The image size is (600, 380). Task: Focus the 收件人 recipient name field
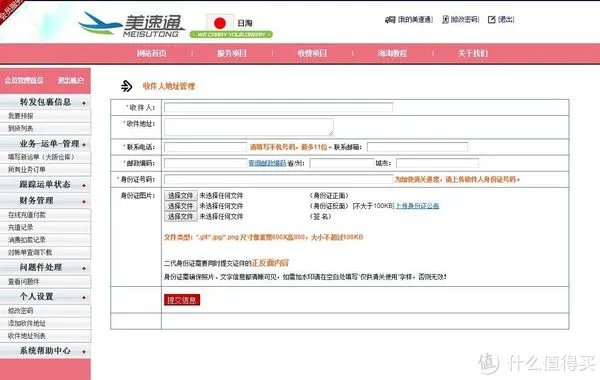pyautogui.click(x=278, y=108)
